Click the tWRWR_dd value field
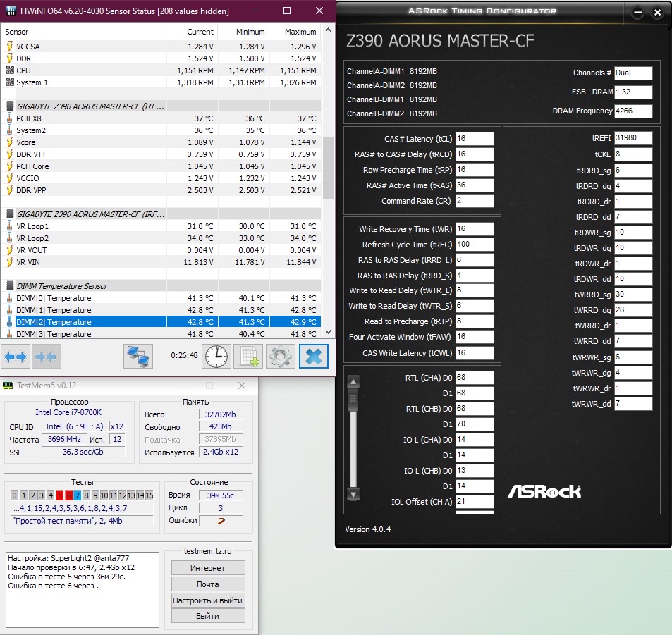Viewport: 672px width, 635px height. (x=633, y=404)
